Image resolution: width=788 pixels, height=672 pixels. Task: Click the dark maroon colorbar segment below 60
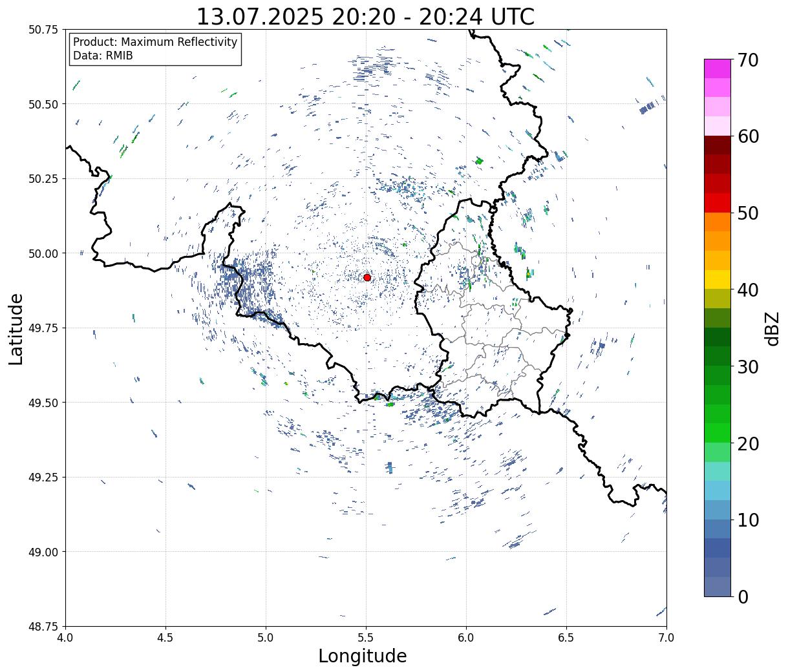[x=718, y=145]
